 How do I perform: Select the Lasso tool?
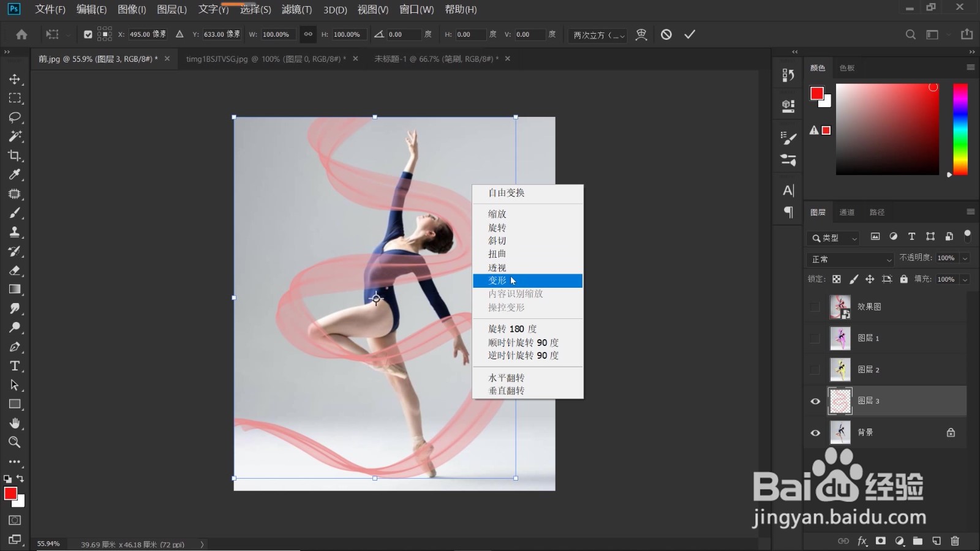tap(15, 117)
